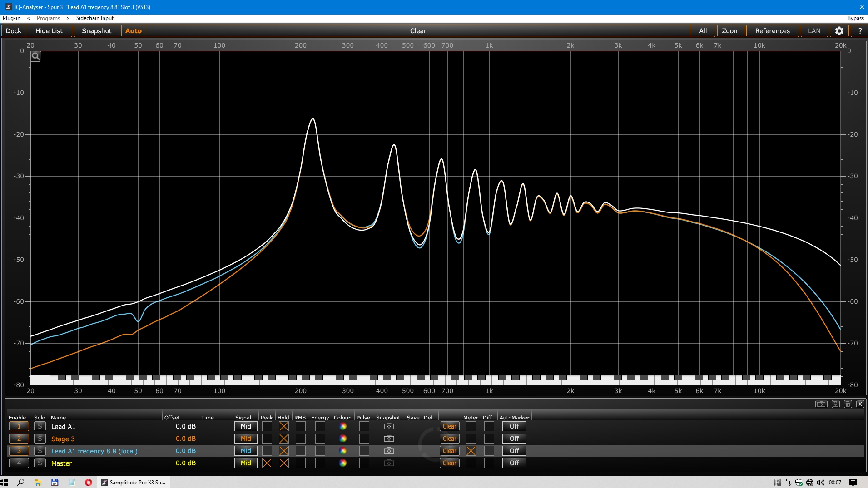Image resolution: width=868 pixels, height=488 pixels.
Task: Open colour wheel for Lead A1
Action: 343,426
